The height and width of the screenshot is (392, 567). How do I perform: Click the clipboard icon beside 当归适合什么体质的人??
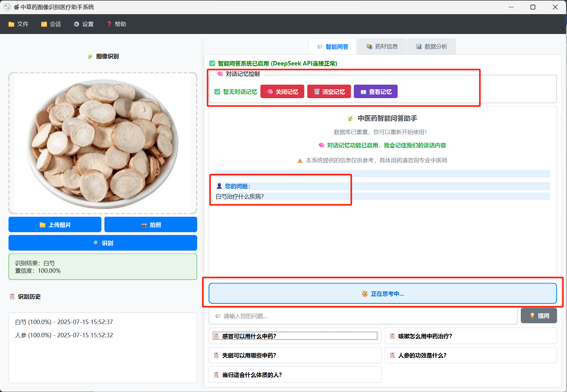[x=216, y=375]
